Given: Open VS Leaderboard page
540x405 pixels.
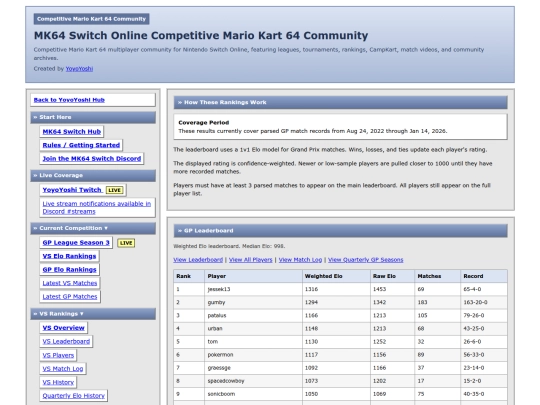Looking at the screenshot, I should tap(66, 341).
